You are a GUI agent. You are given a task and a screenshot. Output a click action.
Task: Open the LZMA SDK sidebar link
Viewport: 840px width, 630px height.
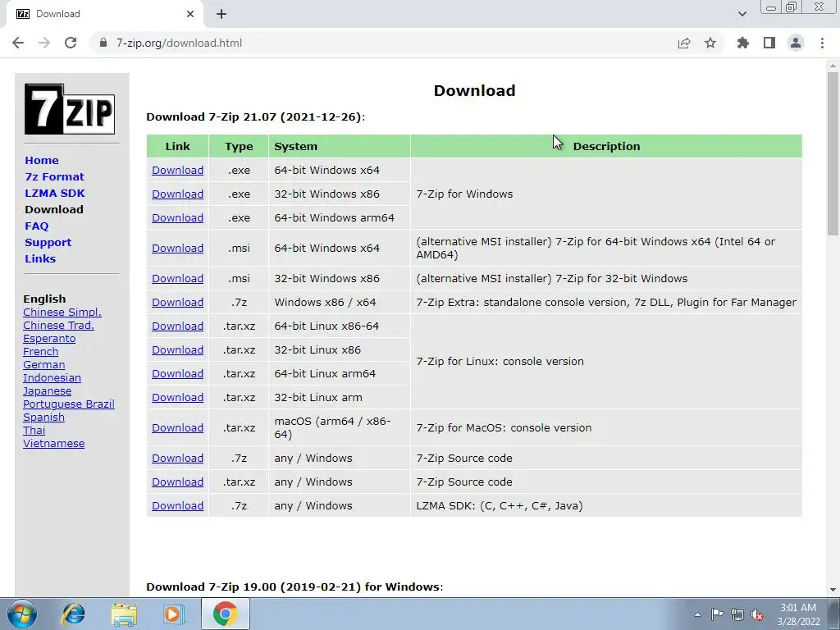coord(55,193)
